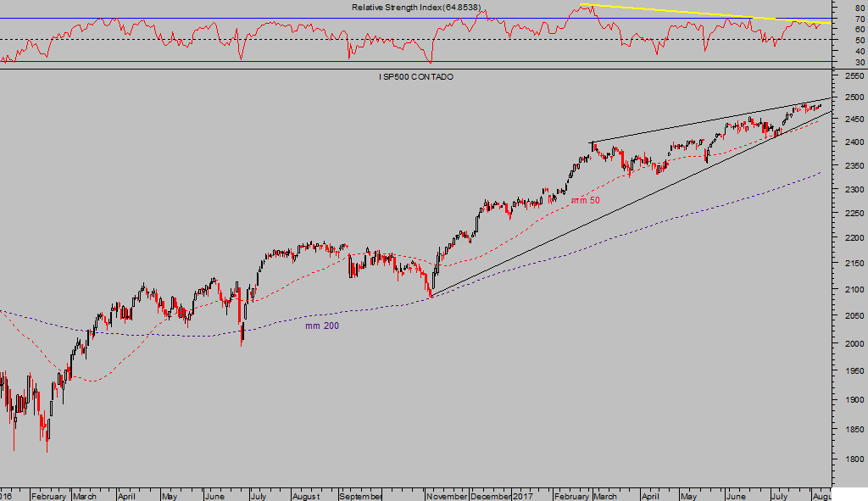Click the September label on the time axis

click(361, 496)
